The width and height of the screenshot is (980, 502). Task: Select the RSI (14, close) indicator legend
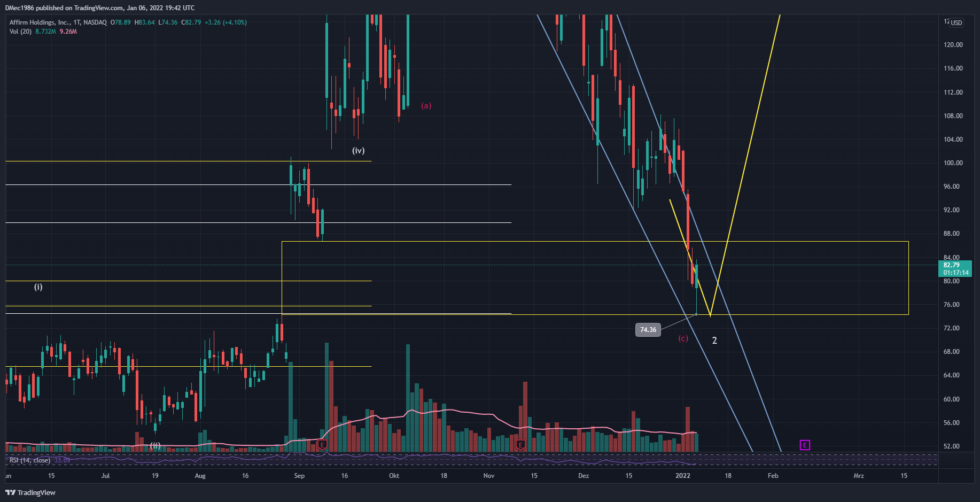pyautogui.click(x=30, y=460)
